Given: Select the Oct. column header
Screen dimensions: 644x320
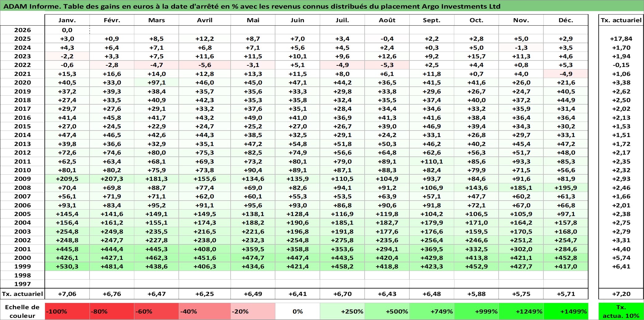Looking at the screenshot, I should (x=476, y=20).
